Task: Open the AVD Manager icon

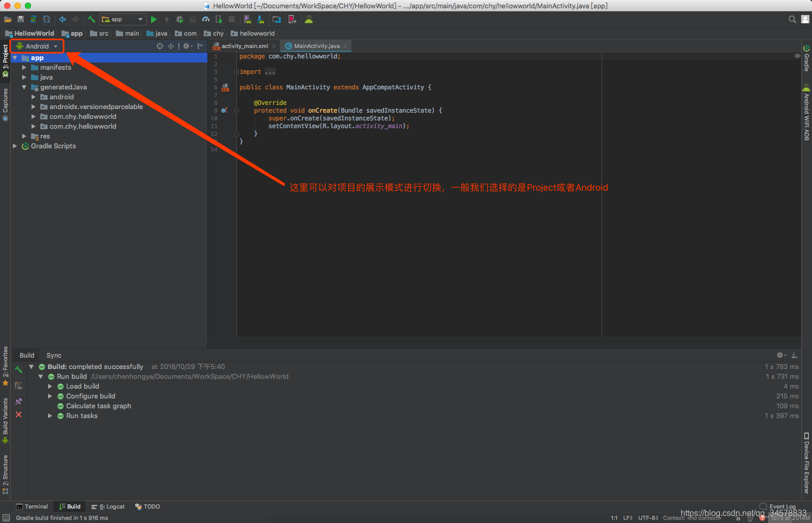Action: pos(247,20)
